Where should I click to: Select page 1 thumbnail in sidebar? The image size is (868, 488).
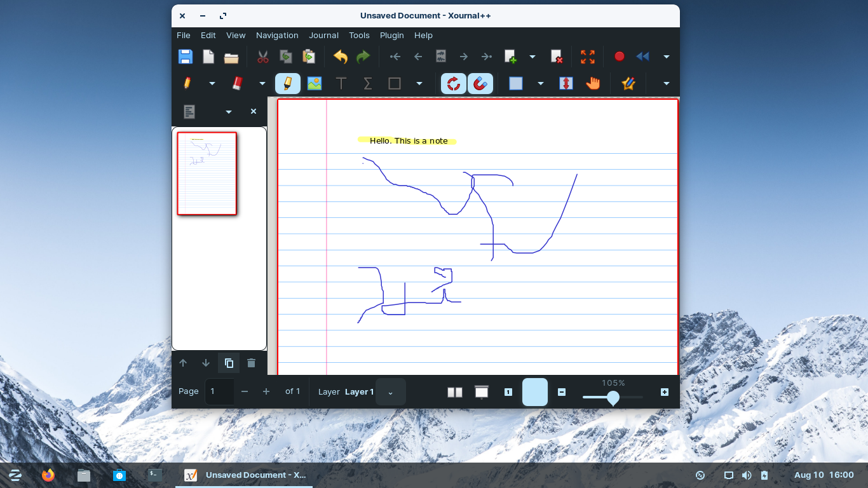[207, 173]
